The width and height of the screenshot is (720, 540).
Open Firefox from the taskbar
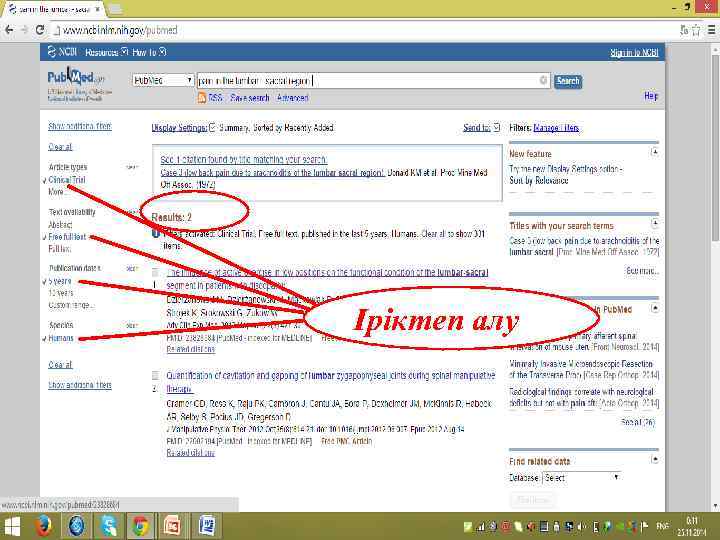point(44,526)
